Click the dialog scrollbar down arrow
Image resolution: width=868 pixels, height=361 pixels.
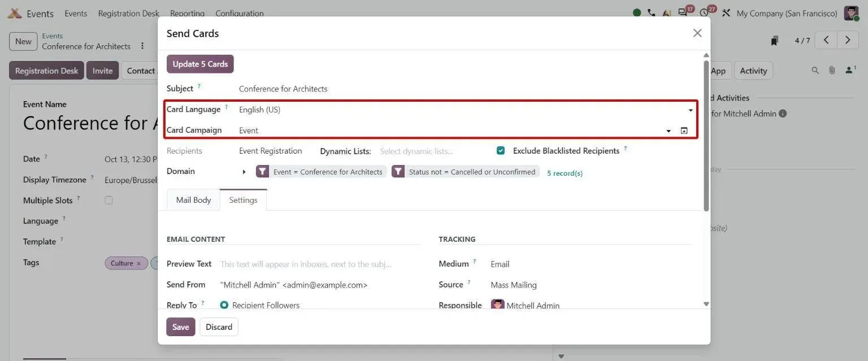point(706,304)
